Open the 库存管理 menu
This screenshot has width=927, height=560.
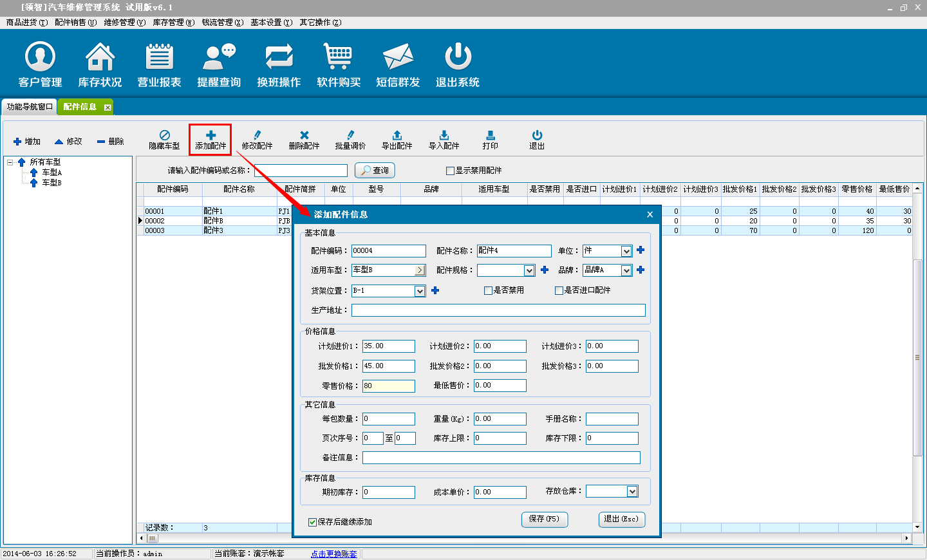(x=173, y=23)
